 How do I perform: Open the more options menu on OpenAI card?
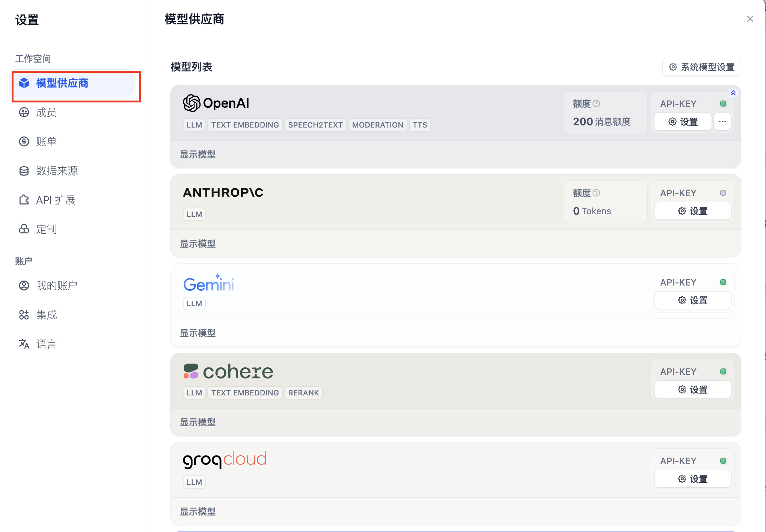[x=722, y=122]
